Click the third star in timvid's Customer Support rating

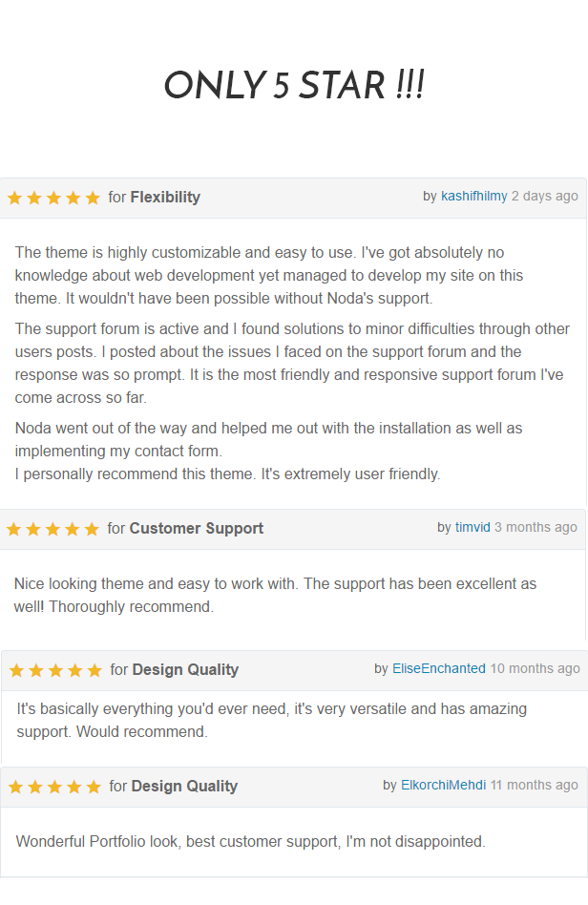(52, 529)
